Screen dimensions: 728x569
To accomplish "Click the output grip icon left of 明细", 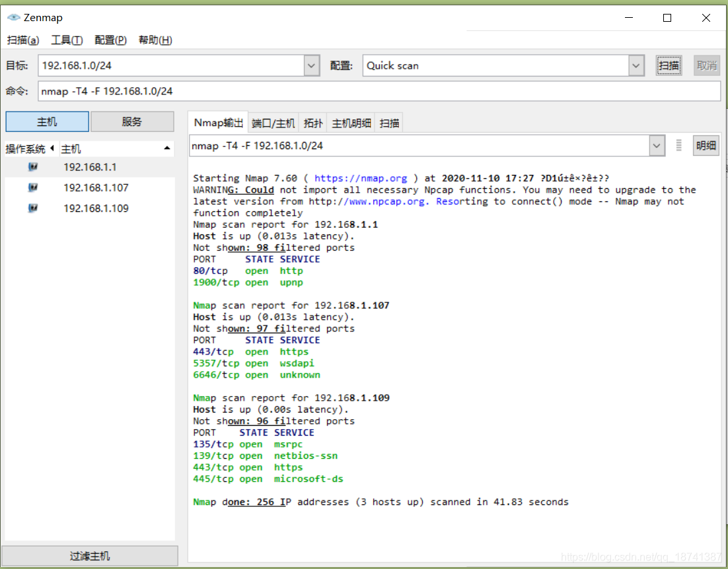I will [x=679, y=145].
